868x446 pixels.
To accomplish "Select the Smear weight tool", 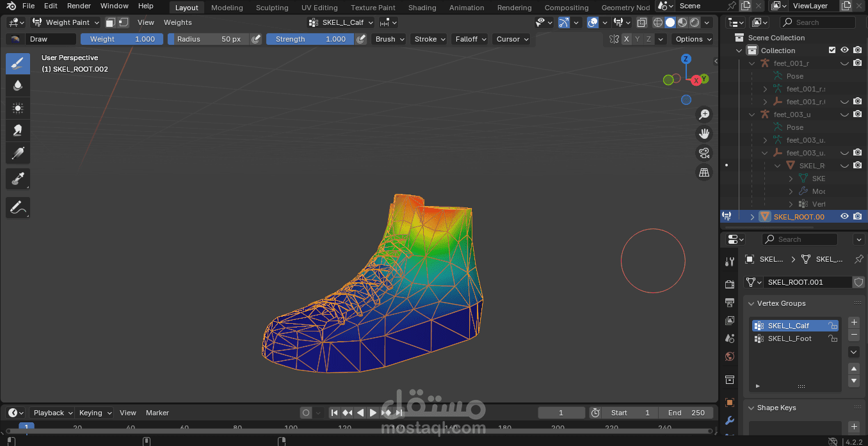I will pyautogui.click(x=18, y=131).
